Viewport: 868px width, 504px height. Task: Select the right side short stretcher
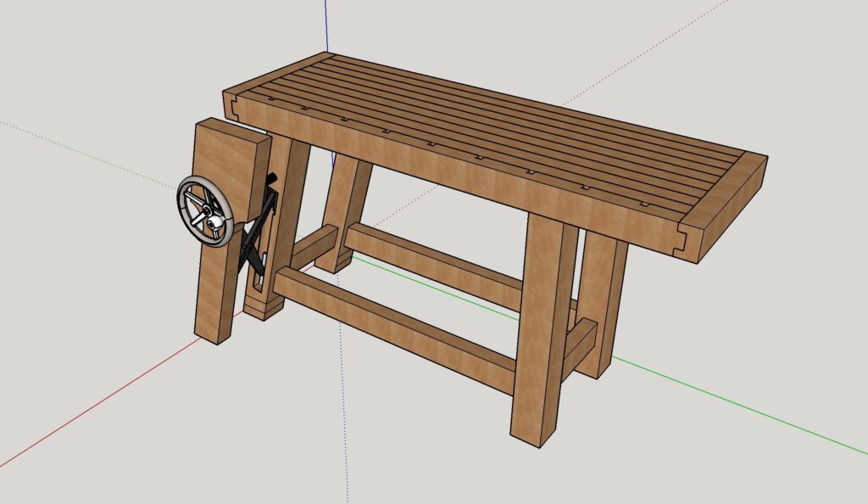coord(581,338)
